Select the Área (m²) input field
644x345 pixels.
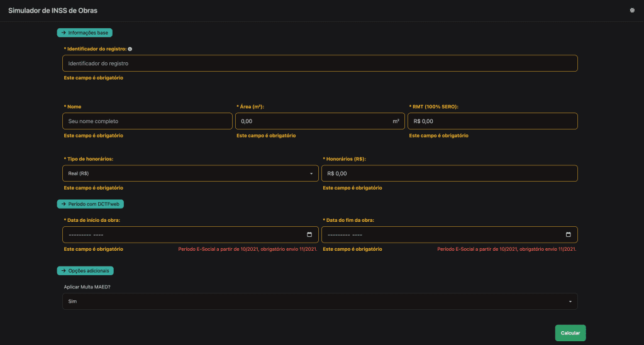[311, 121]
